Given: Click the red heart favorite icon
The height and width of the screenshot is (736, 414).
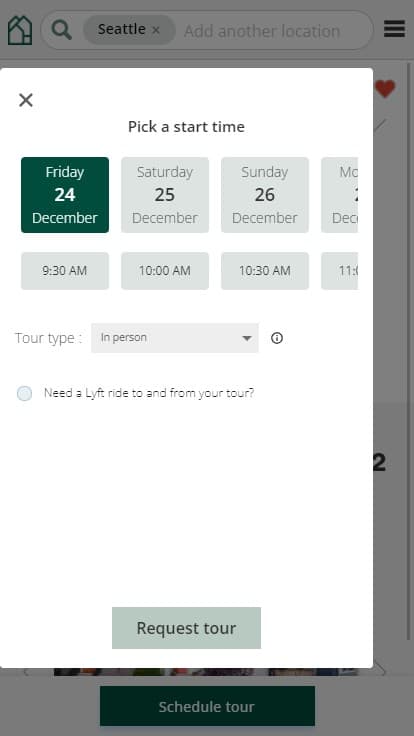Looking at the screenshot, I should point(385,89).
